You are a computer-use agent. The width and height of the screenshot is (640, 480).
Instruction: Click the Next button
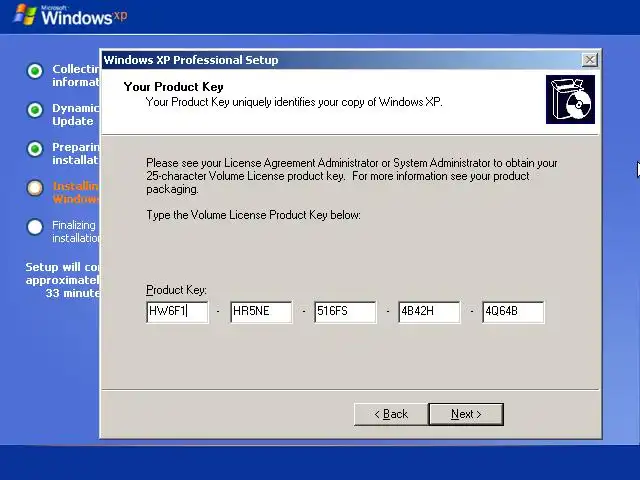click(x=466, y=414)
